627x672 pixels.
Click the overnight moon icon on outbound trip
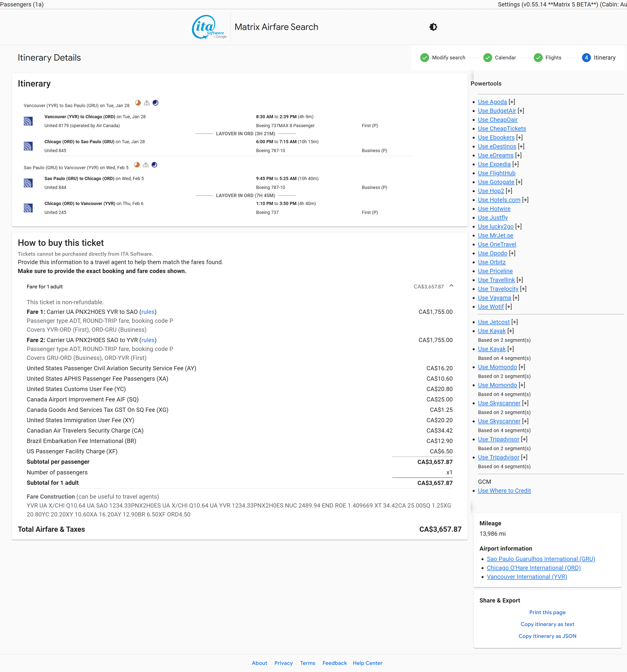[x=156, y=103]
